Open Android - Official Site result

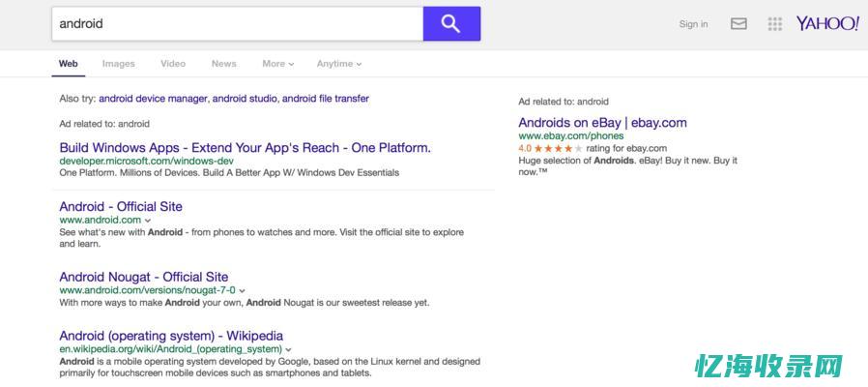tap(121, 206)
